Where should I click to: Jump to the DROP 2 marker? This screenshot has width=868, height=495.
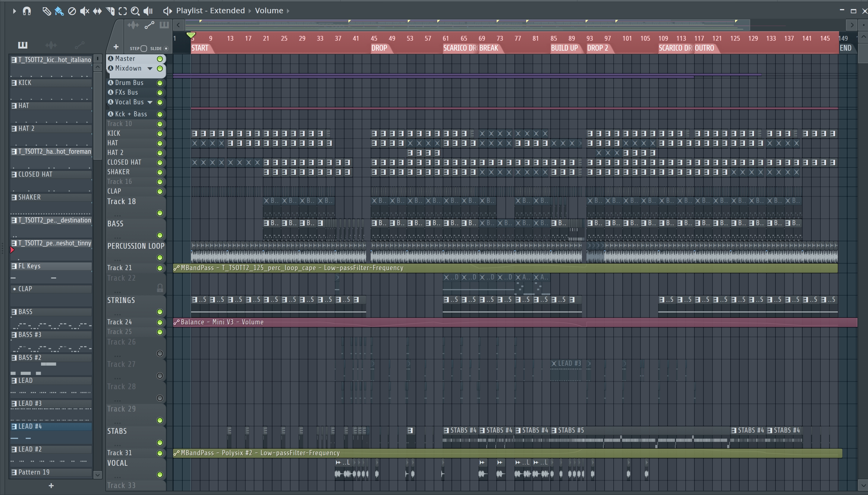click(598, 48)
